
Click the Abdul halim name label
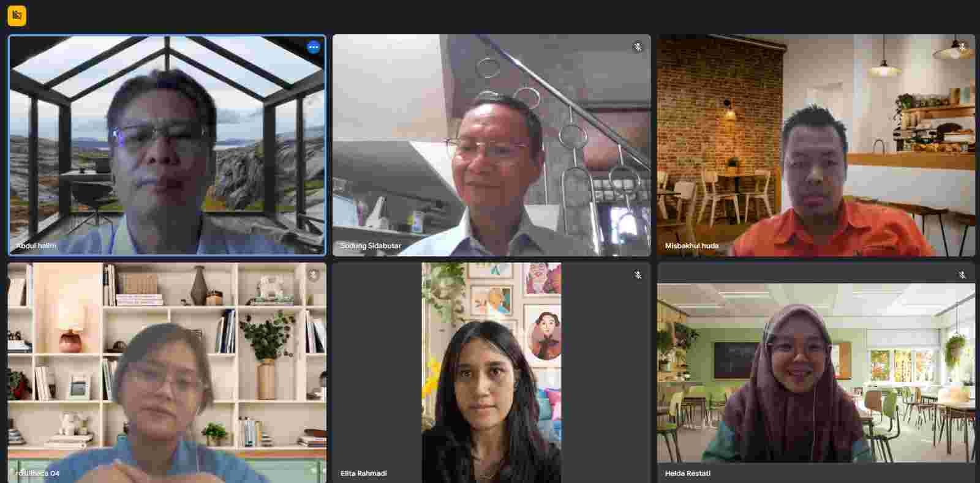tap(36, 245)
